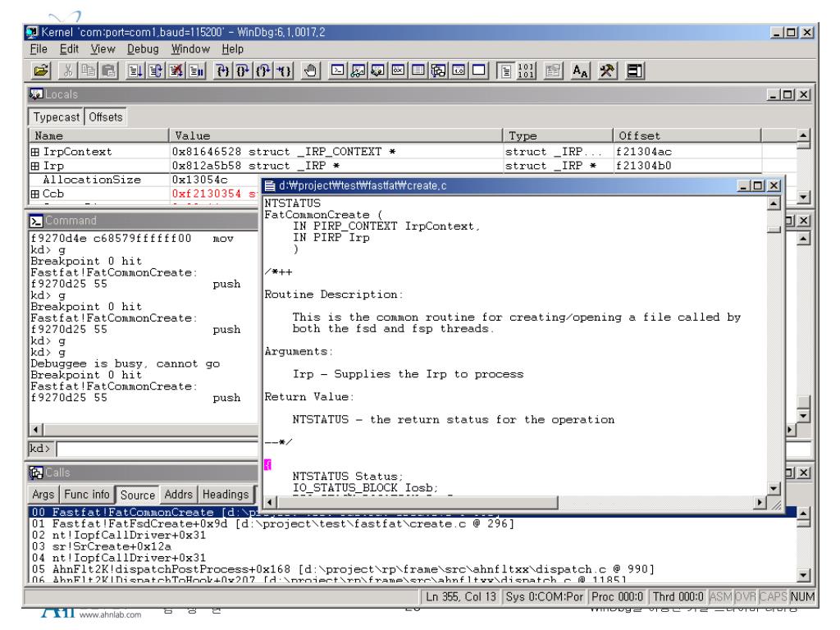Open the Watch window from toolbar
Screen dimensions: 840x630
point(358,71)
